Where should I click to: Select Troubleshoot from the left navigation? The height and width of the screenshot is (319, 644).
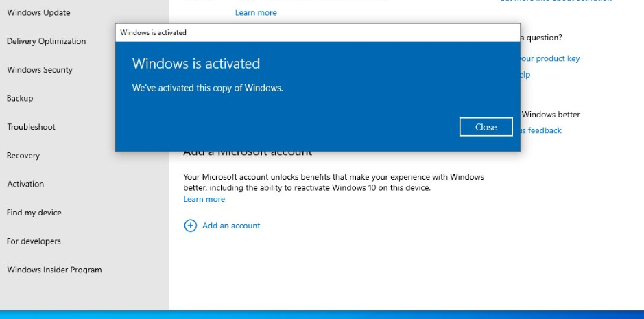31,127
